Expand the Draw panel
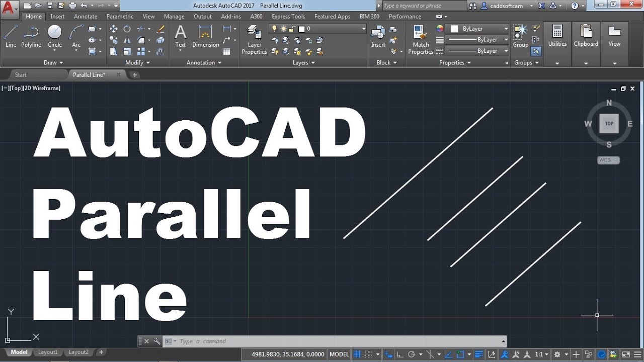 point(53,63)
